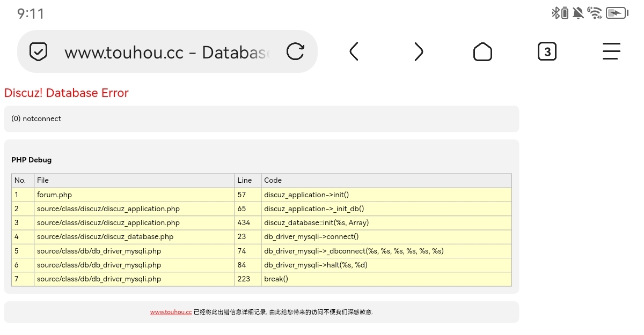
Task: Go forward with the right arrow
Action: [419, 51]
